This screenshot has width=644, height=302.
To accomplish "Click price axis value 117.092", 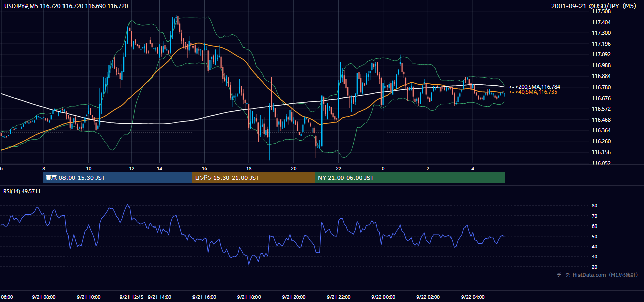I will tap(602, 54).
